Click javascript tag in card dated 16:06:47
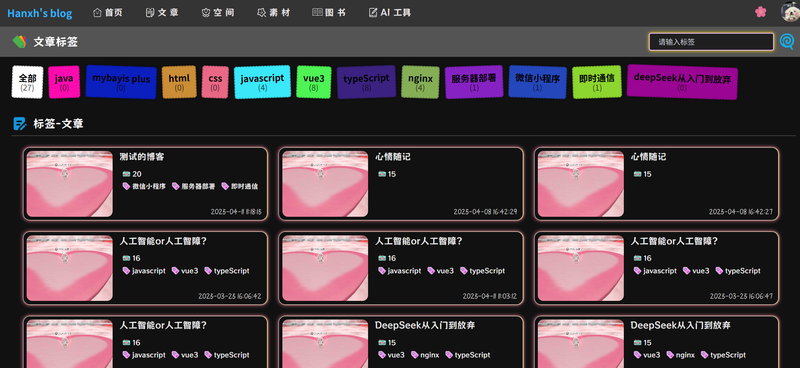The height and width of the screenshot is (368, 800). tap(656, 271)
